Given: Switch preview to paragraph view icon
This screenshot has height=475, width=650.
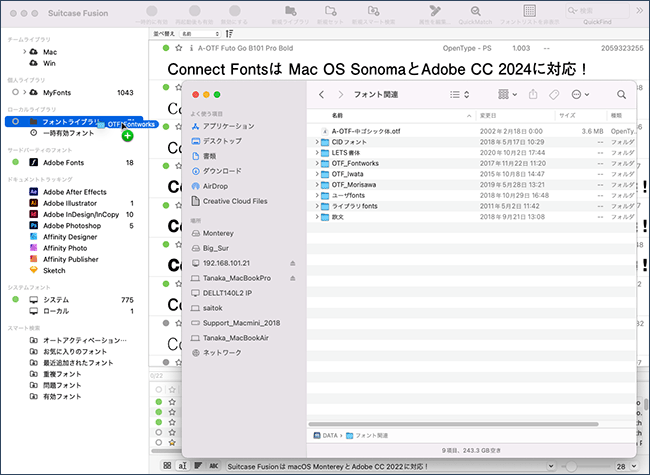Looking at the screenshot, I should tap(198, 465).
